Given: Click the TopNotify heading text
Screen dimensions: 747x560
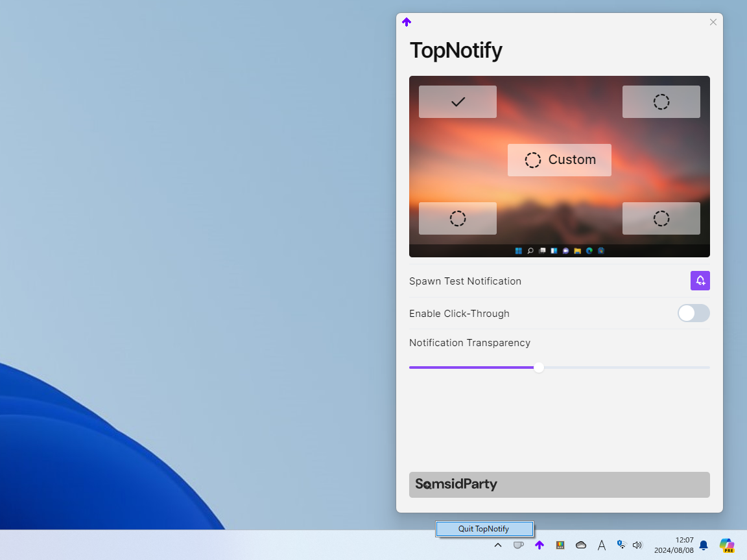Looking at the screenshot, I should point(456,51).
